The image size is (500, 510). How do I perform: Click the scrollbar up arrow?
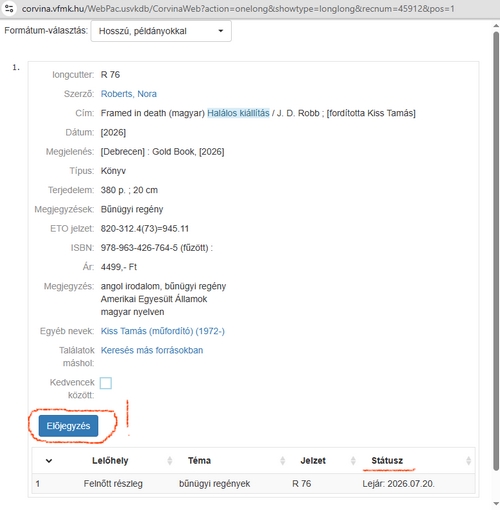(x=496, y=26)
